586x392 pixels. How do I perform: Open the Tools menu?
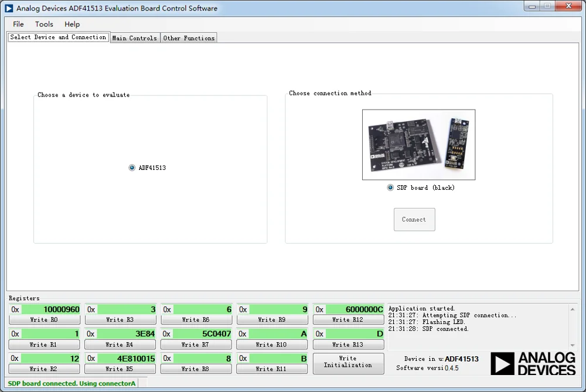[x=44, y=24]
